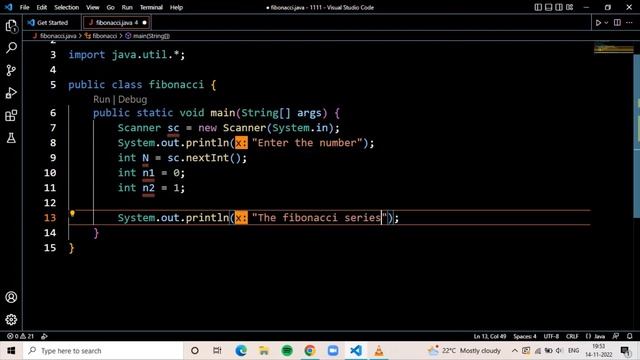640x360 pixels.
Task: Change file encoding UTF-8
Action: pyautogui.click(x=551, y=336)
